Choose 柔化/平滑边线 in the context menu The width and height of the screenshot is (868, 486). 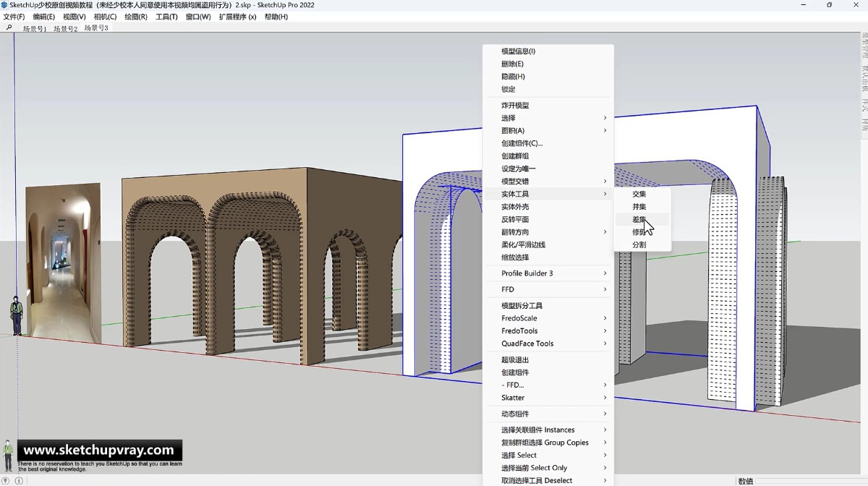pos(548,244)
